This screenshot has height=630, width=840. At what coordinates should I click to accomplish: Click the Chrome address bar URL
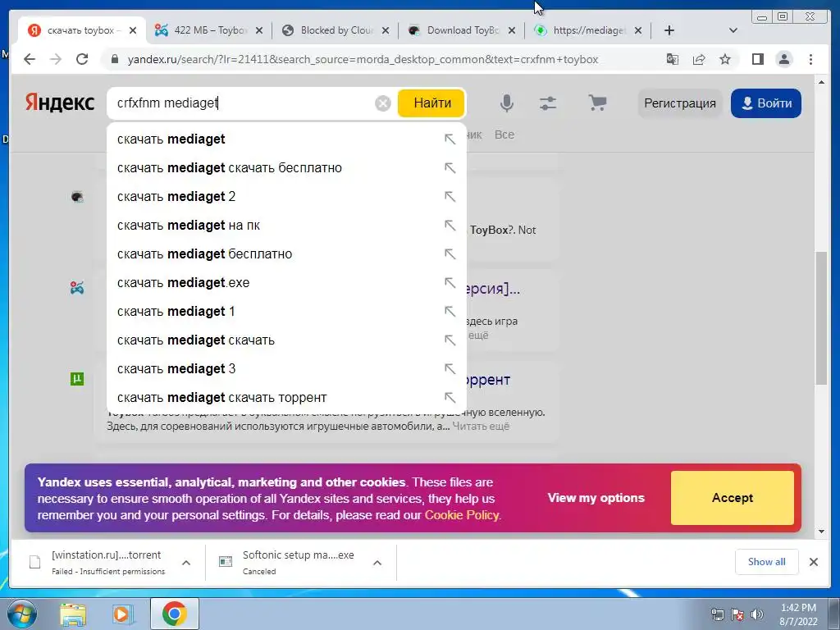click(363, 59)
